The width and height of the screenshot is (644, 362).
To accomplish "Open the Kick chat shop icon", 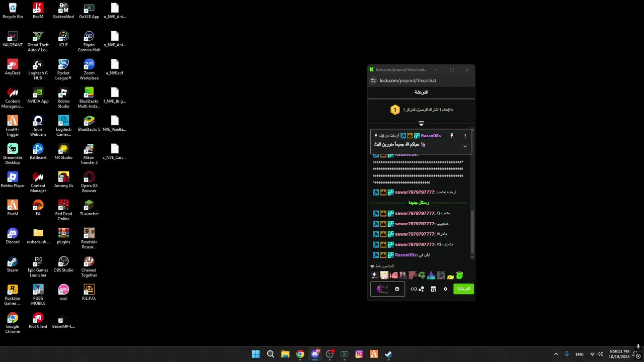I will pyautogui.click(x=433, y=289).
